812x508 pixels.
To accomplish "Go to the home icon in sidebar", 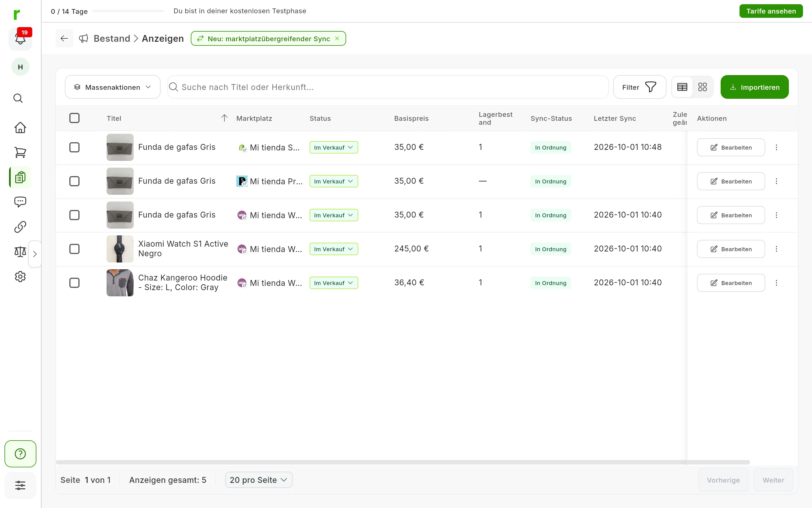I will point(20,127).
